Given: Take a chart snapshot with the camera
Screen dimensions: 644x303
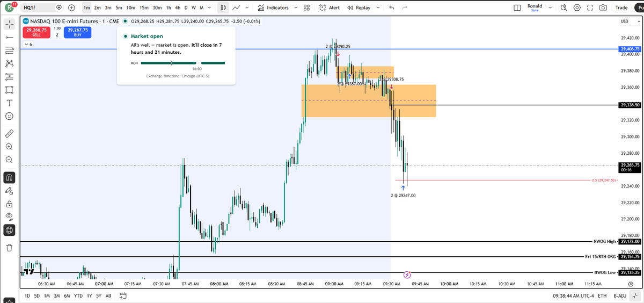Looking at the screenshot, I should click(x=603, y=8).
